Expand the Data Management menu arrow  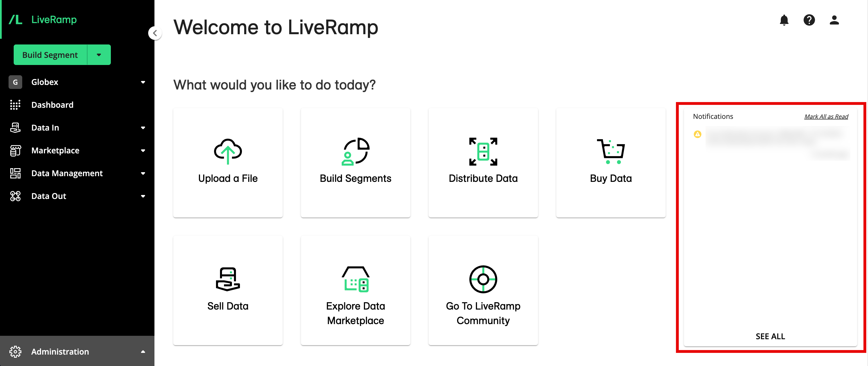click(x=143, y=173)
